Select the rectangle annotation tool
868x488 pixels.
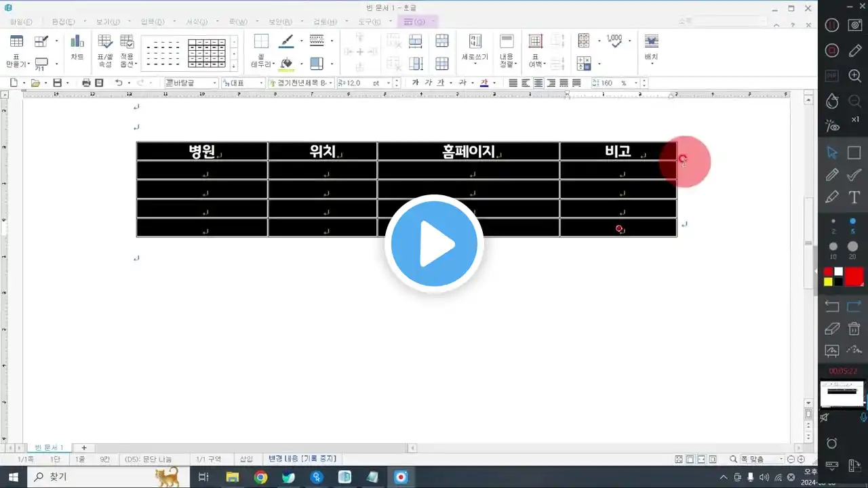click(x=854, y=152)
